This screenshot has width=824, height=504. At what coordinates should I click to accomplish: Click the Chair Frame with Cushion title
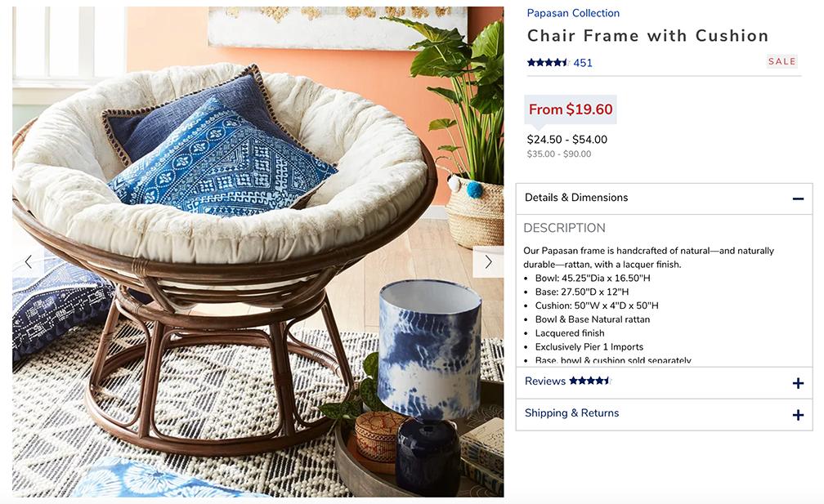[648, 36]
